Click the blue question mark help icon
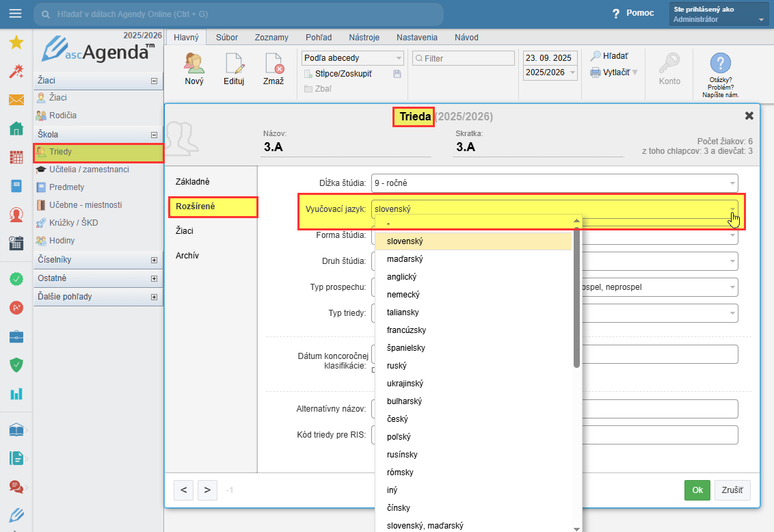Image resolution: width=774 pixels, height=532 pixels. tap(721, 63)
